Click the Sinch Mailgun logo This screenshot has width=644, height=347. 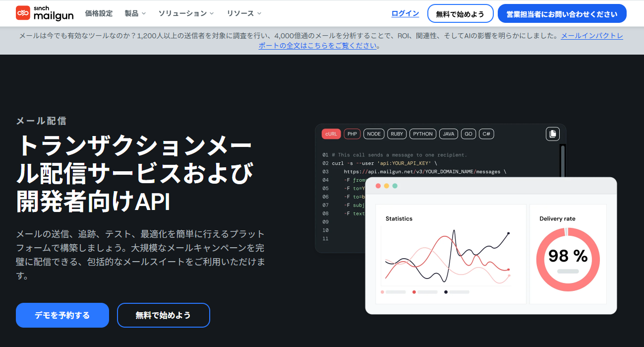pyautogui.click(x=44, y=13)
